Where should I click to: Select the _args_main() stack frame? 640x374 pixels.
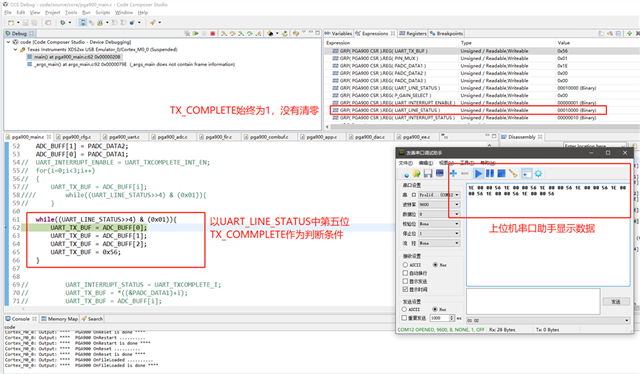pyautogui.click(x=131, y=64)
